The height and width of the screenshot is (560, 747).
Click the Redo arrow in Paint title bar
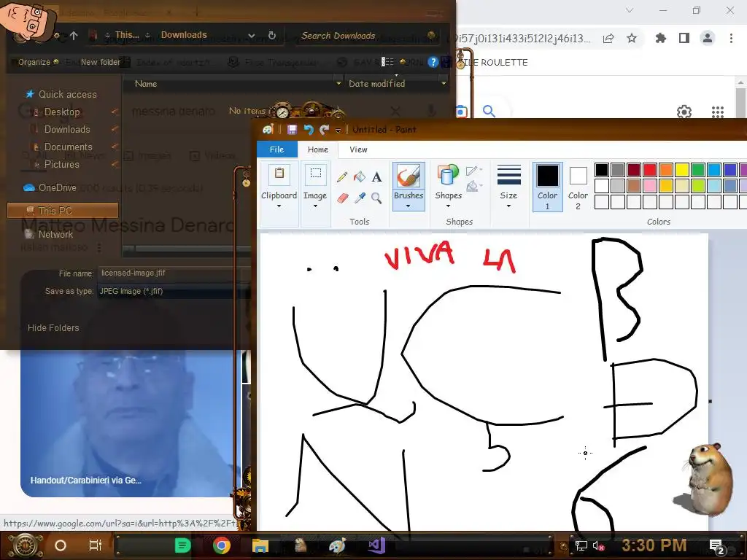point(325,130)
